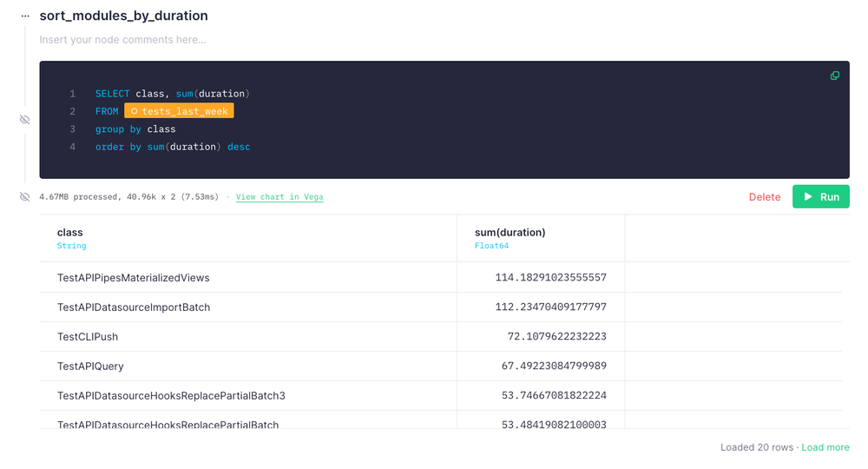The width and height of the screenshot is (868, 469).
Task: Open the node options ellipsis menu
Action: (x=25, y=17)
